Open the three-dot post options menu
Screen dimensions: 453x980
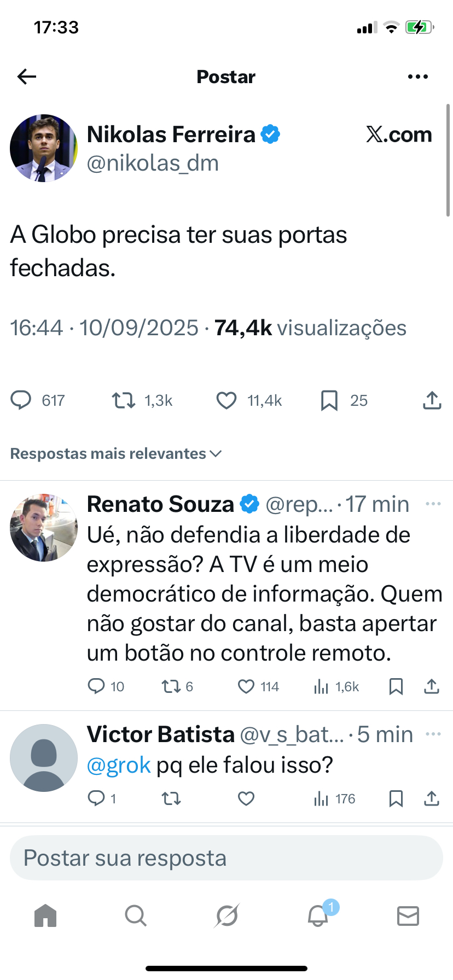pyautogui.click(x=418, y=77)
